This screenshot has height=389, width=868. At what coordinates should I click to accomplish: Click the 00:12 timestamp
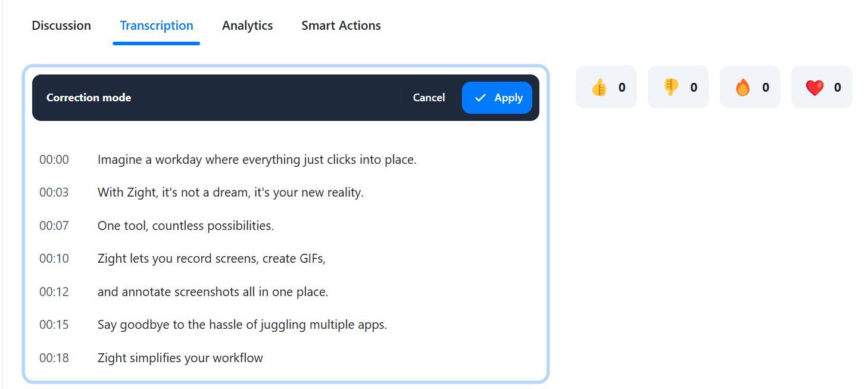[54, 292]
